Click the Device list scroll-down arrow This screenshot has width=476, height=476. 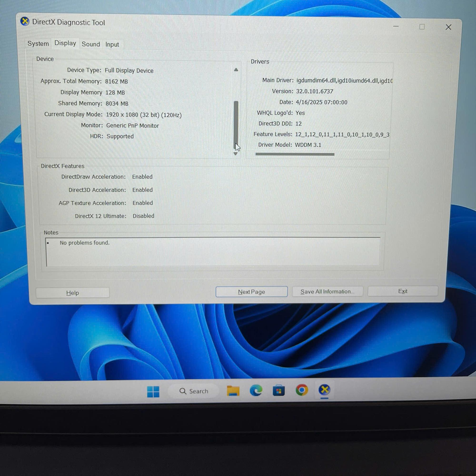[235, 154]
